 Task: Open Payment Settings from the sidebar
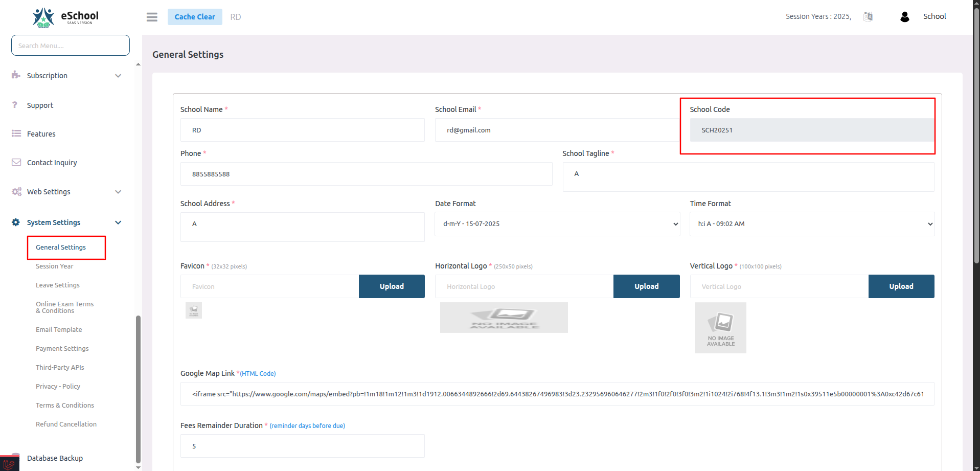click(62, 348)
